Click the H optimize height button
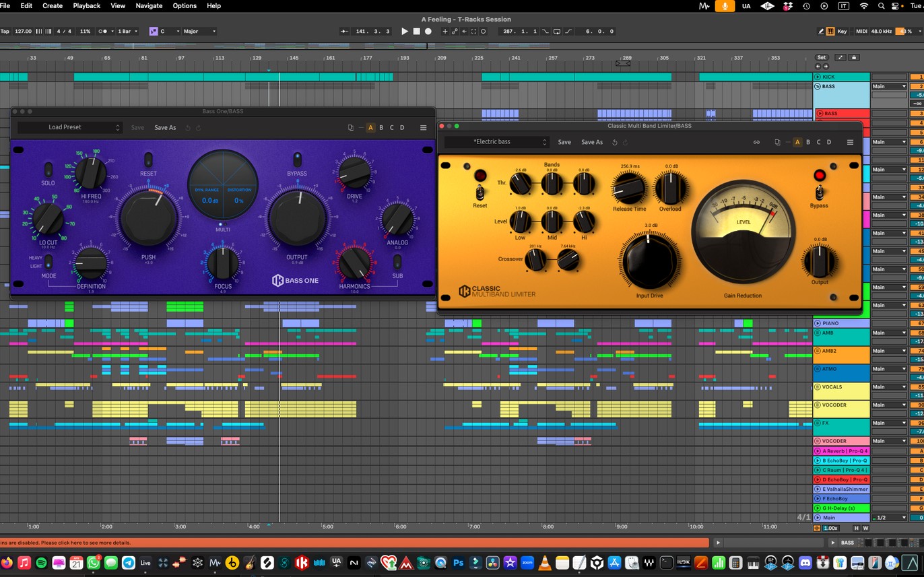The height and width of the screenshot is (577, 924). click(857, 529)
